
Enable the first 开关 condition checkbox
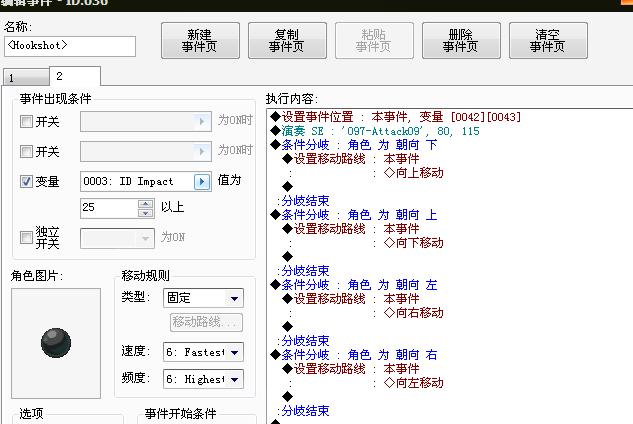[26, 121]
